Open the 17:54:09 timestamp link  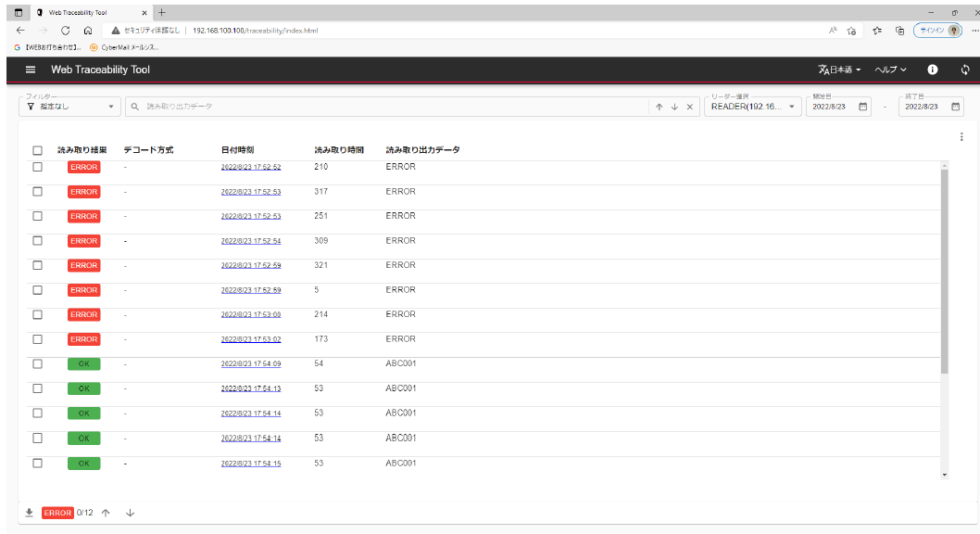[251, 364]
